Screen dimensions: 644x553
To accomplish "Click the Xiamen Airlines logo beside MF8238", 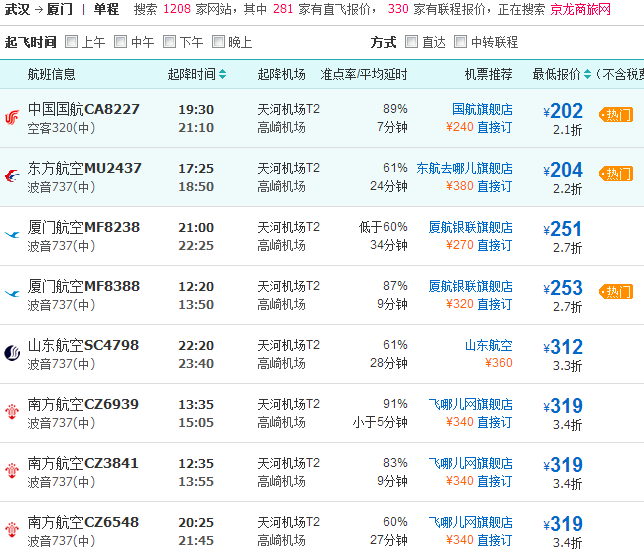I will point(12,235).
